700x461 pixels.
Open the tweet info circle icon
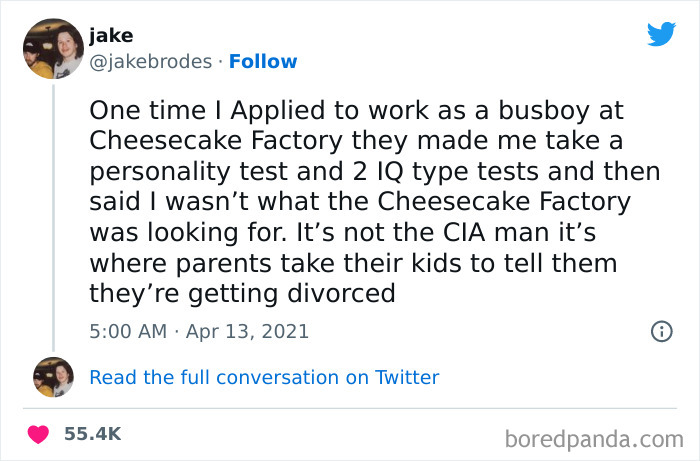tap(661, 331)
